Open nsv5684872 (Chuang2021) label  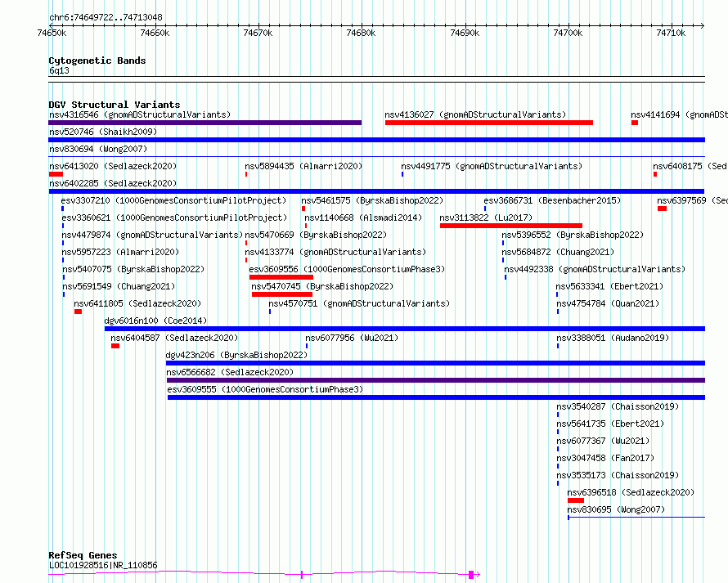coord(558,252)
